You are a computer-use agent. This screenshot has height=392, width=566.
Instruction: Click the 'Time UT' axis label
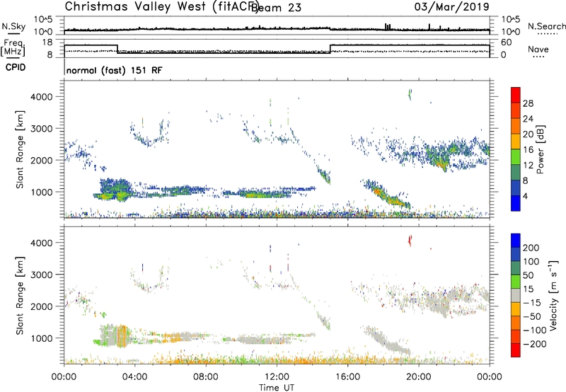(x=277, y=388)
